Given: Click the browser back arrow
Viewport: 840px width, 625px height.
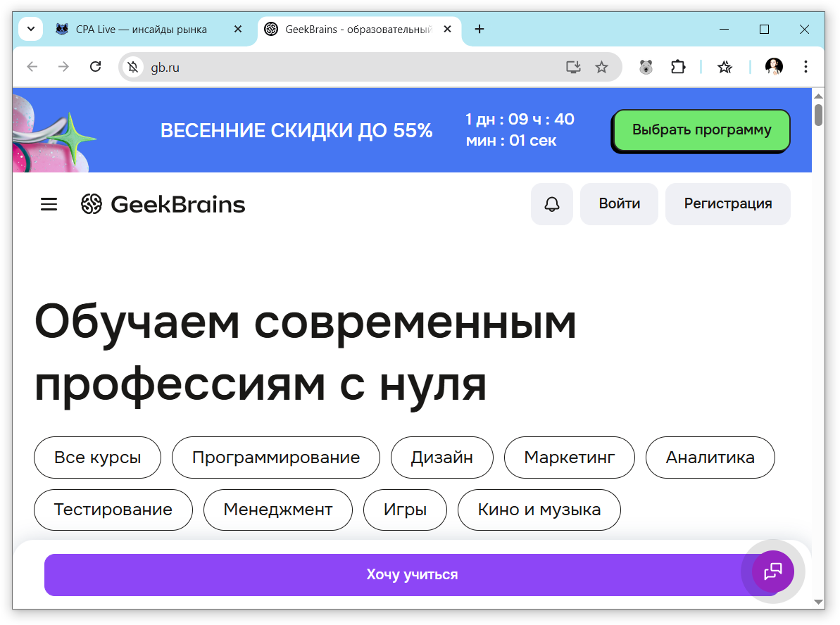Looking at the screenshot, I should 32,67.
